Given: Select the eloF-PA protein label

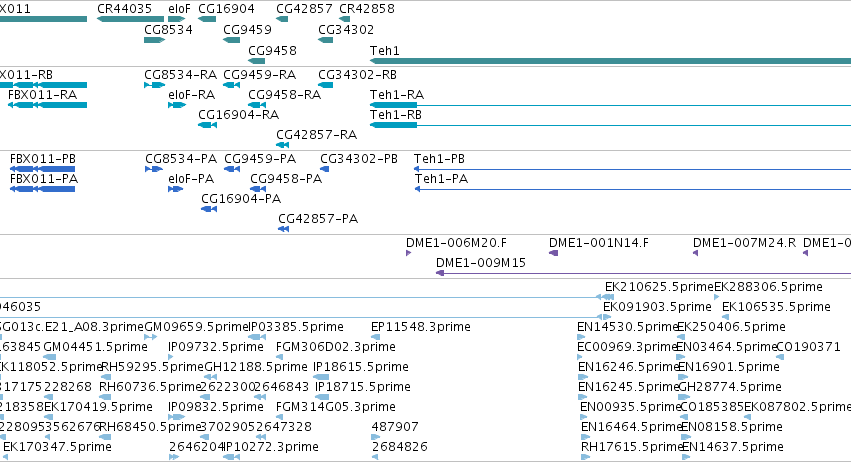Looking at the screenshot, I should coord(191,179).
